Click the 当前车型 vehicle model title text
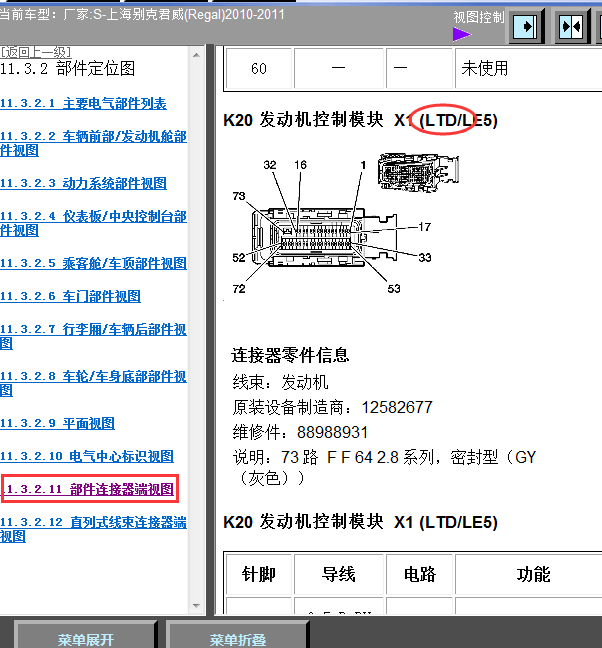Image resolution: width=602 pixels, height=648 pixels. [x=142, y=15]
